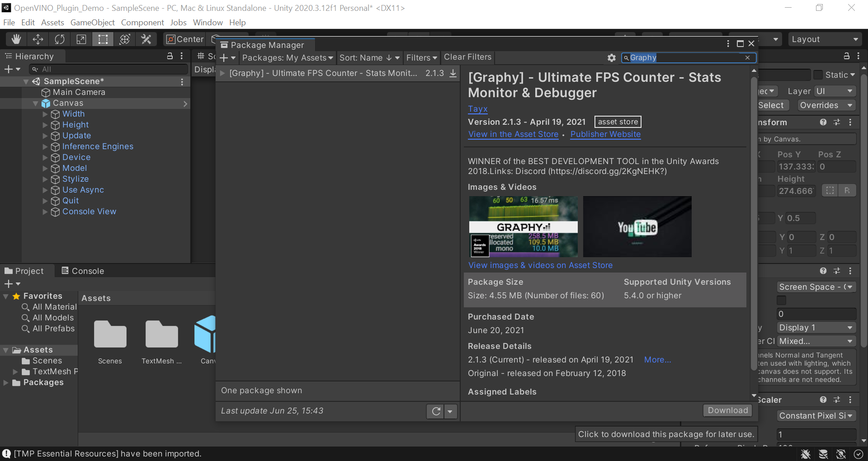Select the Scale tool
Screen dimensions: 868x461
(81, 39)
